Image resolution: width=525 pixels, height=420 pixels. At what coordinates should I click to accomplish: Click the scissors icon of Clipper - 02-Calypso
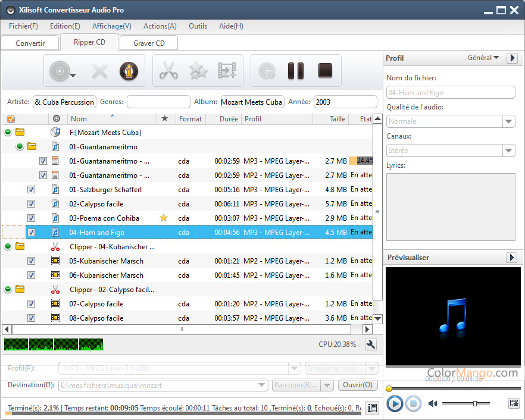[x=55, y=290]
